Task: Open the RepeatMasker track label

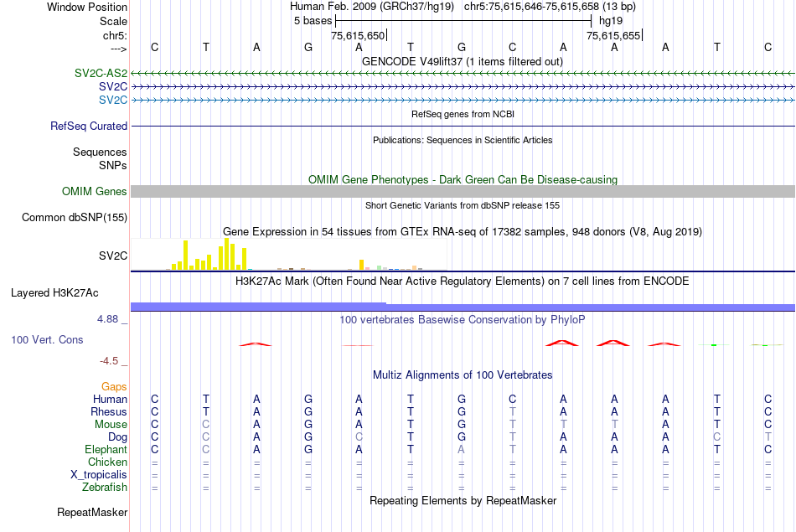Action: pyautogui.click(x=92, y=512)
